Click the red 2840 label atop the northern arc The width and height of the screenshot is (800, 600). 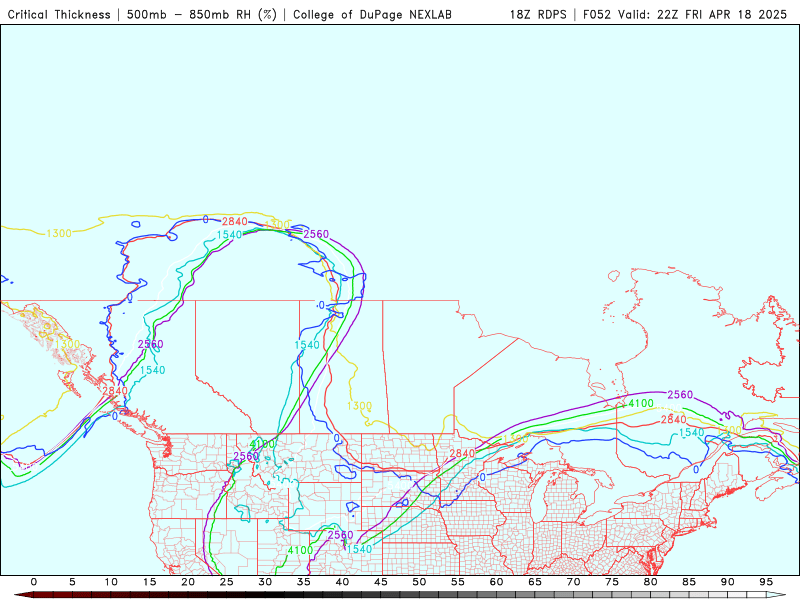[x=235, y=221]
